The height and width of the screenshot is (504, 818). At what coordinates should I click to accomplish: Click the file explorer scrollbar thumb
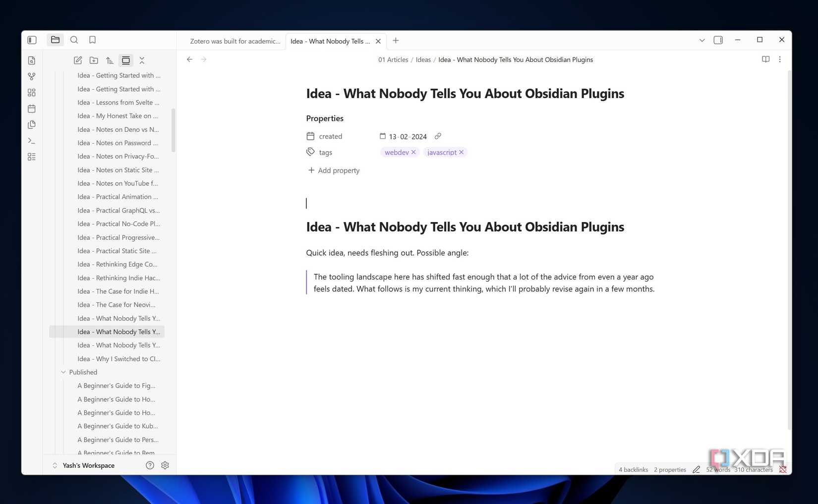pos(173,130)
